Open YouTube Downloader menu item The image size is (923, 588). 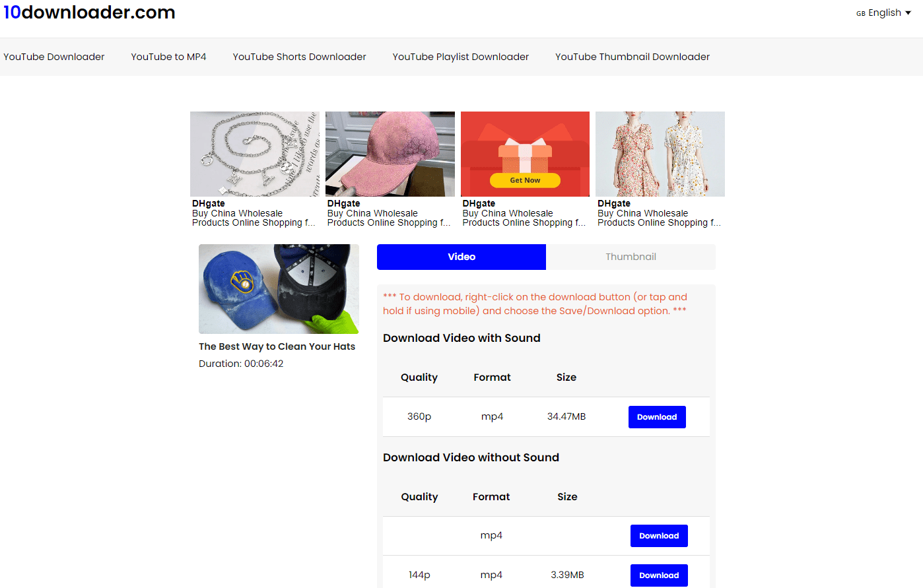point(54,57)
